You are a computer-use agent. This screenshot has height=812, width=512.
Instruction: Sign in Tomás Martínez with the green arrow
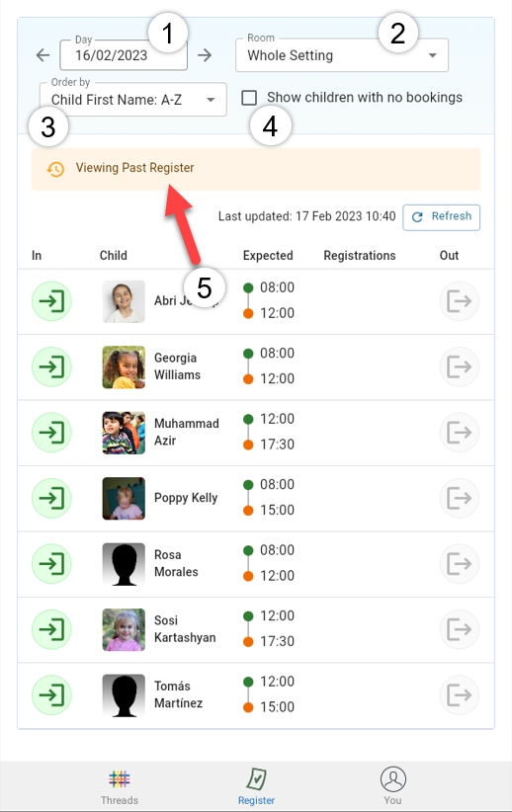(51, 695)
